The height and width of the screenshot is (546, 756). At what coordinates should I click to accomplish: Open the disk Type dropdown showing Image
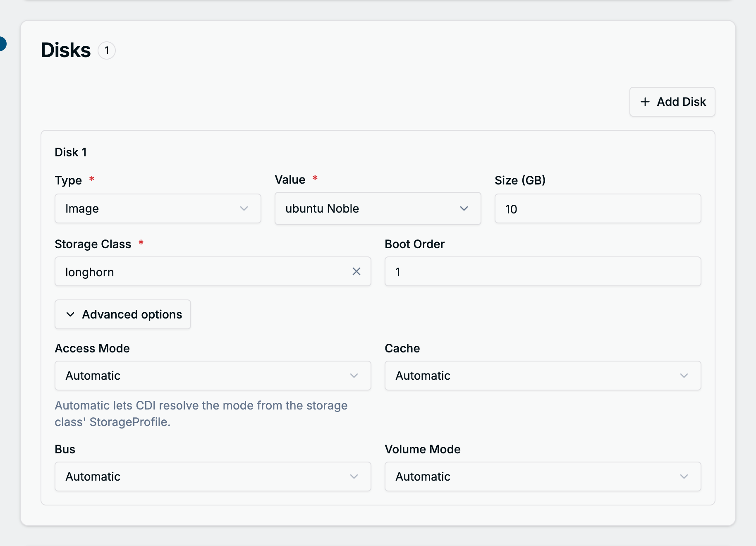coord(158,208)
